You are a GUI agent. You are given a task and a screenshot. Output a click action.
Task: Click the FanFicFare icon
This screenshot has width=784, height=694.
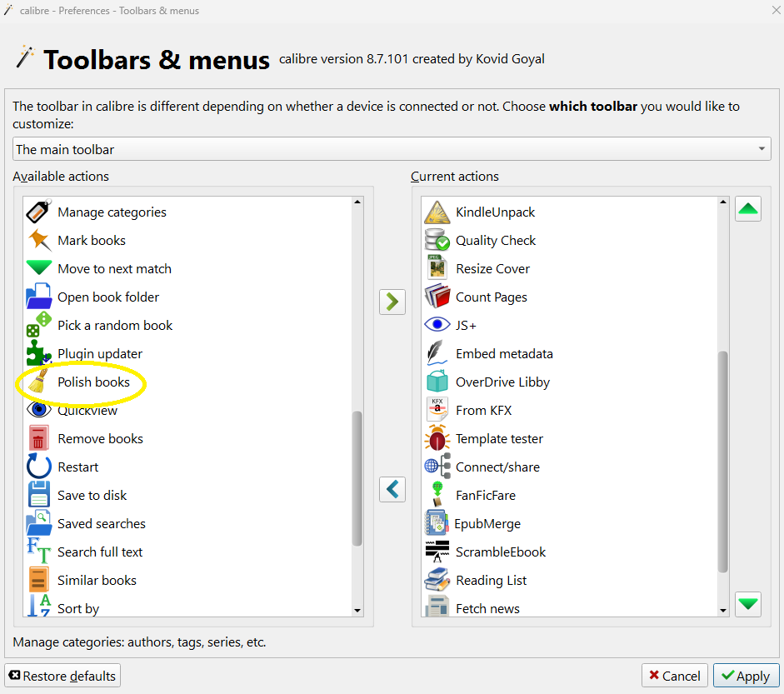pyautogui.click(x=437, y=495)
